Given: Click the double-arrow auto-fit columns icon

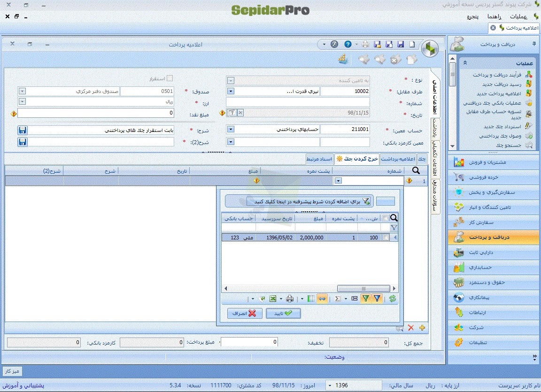Looking at the screenshot, I should [x=322, y=299].
